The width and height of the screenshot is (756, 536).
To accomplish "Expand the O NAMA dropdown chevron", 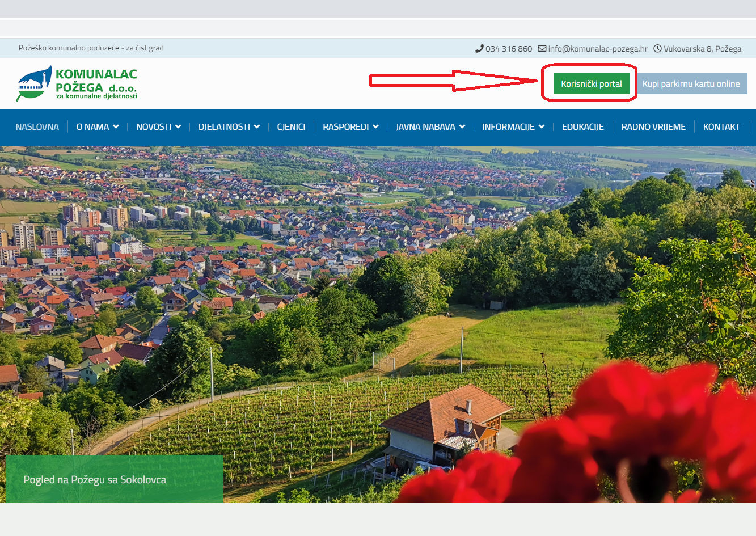I will coord(116,127).
